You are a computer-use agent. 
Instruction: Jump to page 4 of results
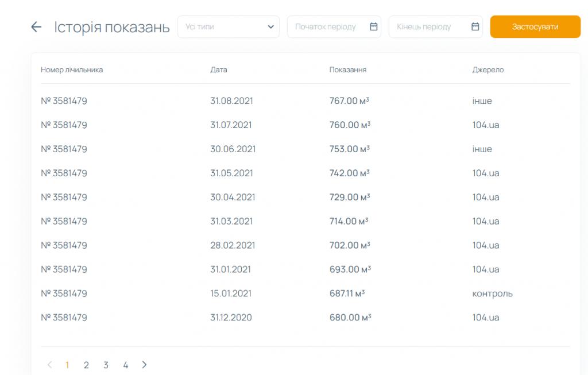[125, 365]
